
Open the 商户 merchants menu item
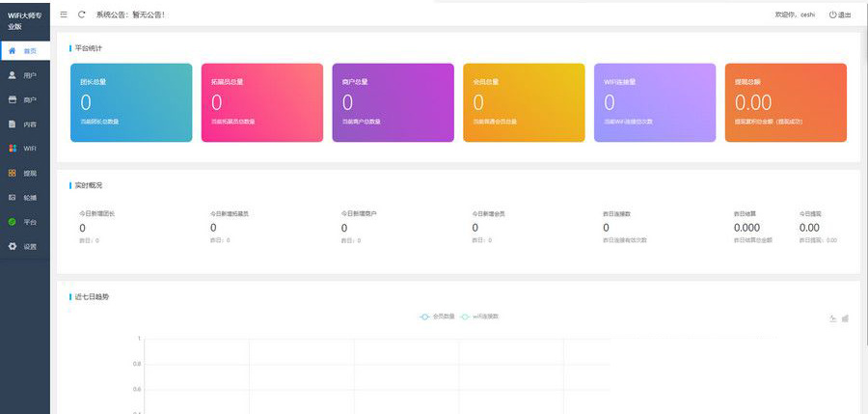coord(25,99)
